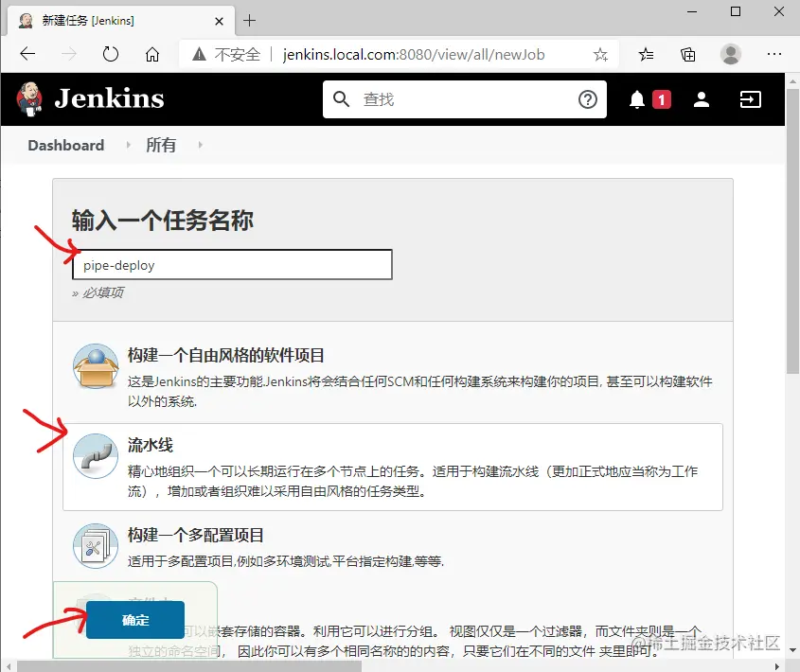This screenshot has width=800, height=672.
Task: Click the scrollbar down arrow
Action: [x=792, y=650]
